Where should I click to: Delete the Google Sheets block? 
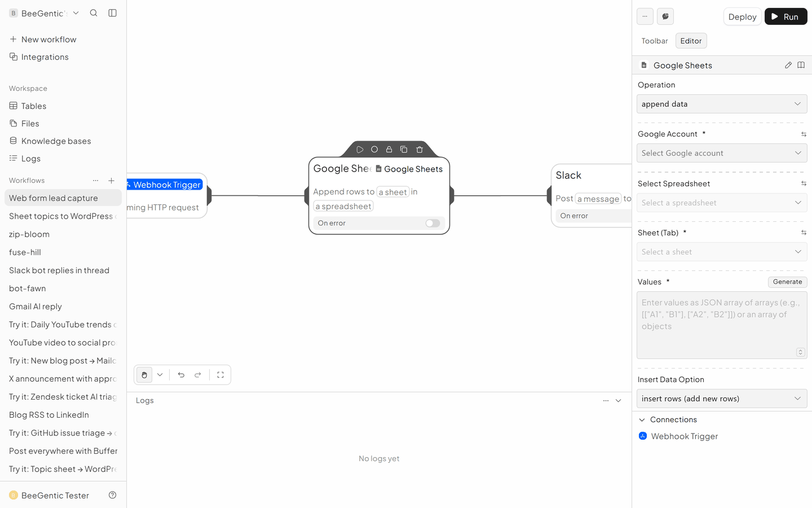[420, 150]
